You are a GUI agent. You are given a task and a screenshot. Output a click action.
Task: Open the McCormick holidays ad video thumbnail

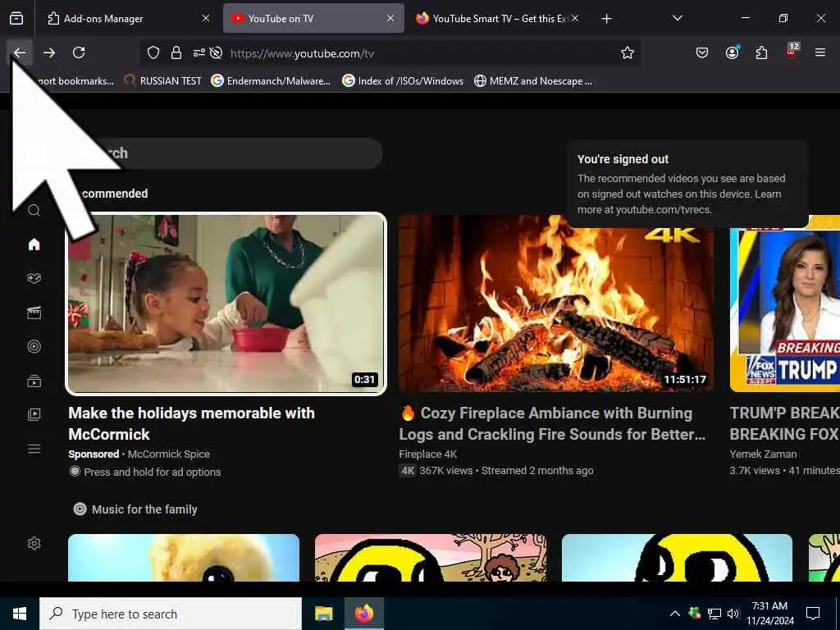point(226,304)
